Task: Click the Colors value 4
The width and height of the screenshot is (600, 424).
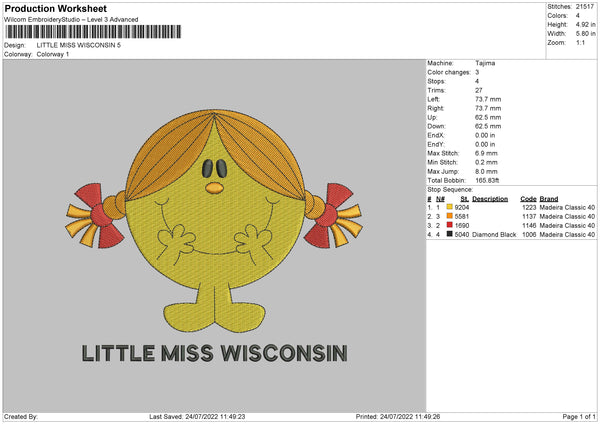Action: 577,16
